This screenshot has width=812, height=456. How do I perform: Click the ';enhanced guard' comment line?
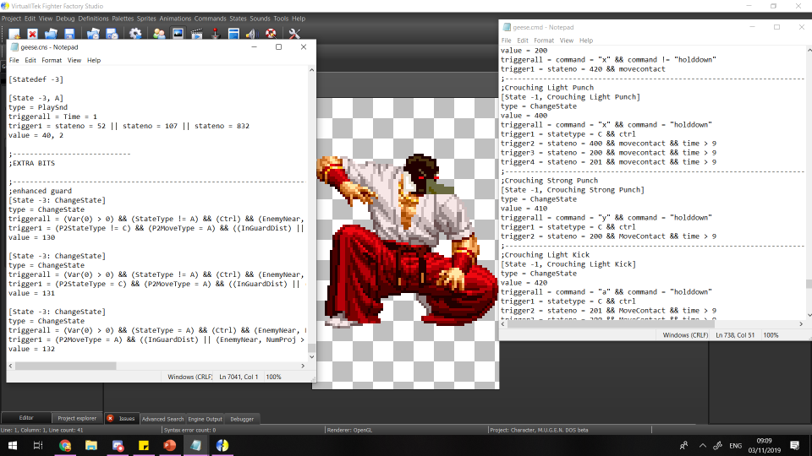click(x=40, y=191)
